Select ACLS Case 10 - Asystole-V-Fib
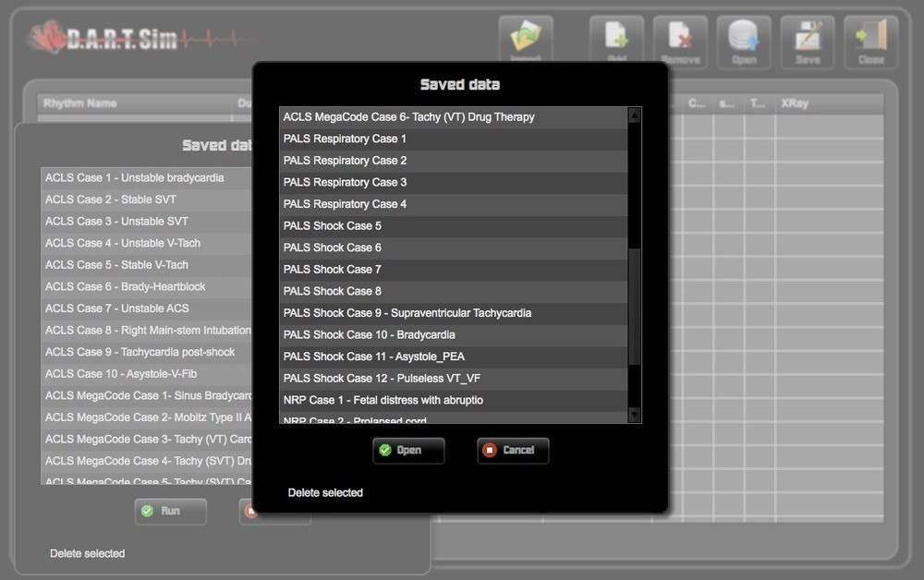Screen dimensions: 924x580 [147, 374]
